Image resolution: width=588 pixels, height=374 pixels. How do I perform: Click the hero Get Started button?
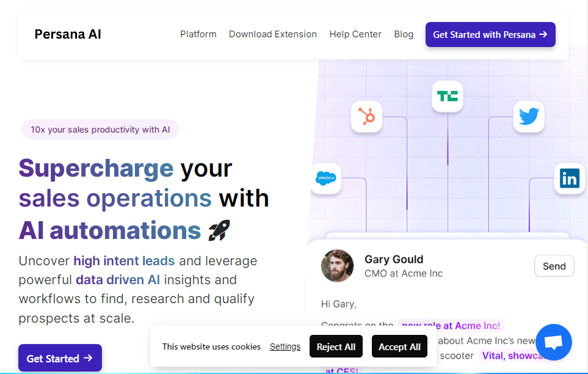[x=60, y=358]
